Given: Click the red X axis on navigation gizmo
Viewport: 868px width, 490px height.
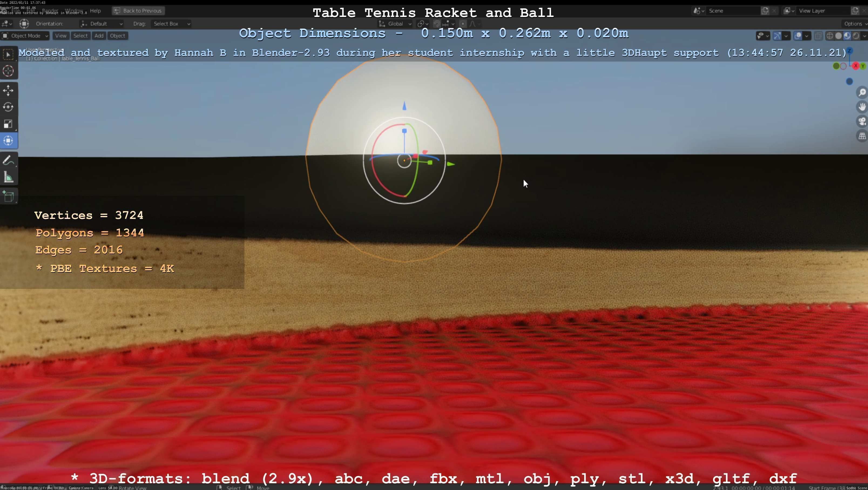Looking at the screenshot, I should (x=856, y=66).
